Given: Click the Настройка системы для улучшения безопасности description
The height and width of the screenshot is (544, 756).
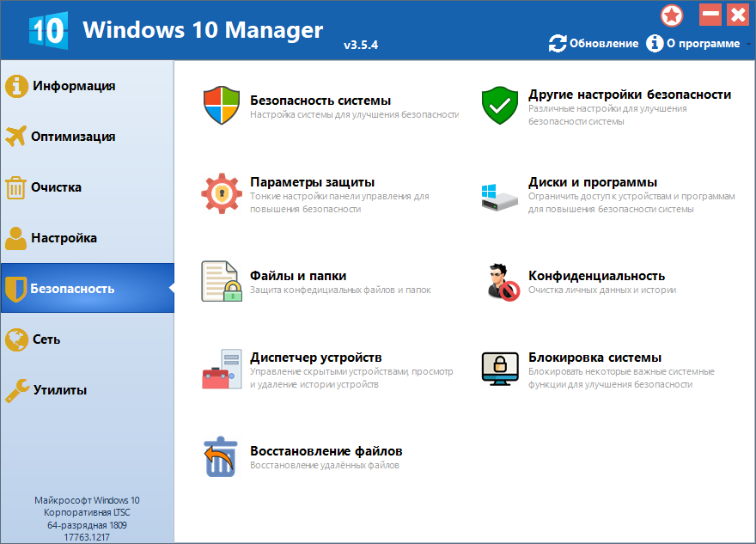Looking at the screenshot, I should coord(354,115).
